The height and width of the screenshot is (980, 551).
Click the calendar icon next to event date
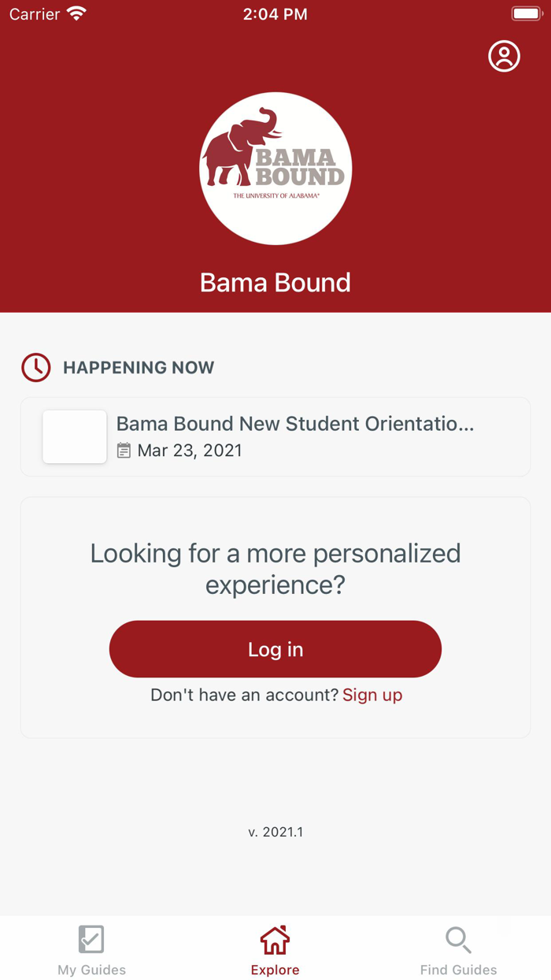pos(124,451)
